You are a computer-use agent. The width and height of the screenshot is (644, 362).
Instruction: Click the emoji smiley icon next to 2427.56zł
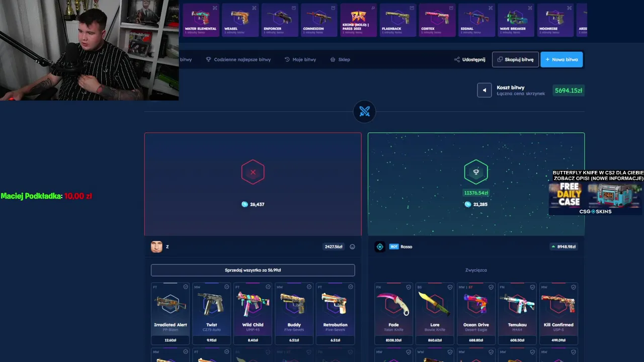click(x=352, y=246)
